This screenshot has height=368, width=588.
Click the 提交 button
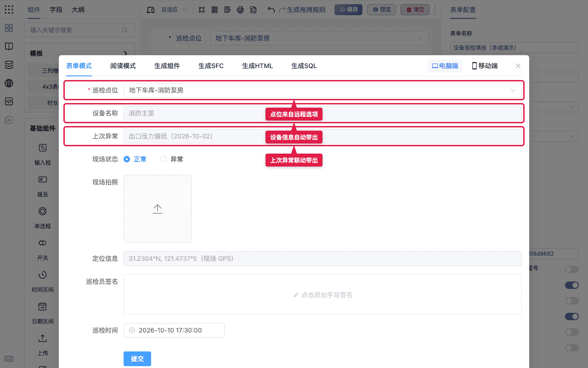tap(137, 359)
